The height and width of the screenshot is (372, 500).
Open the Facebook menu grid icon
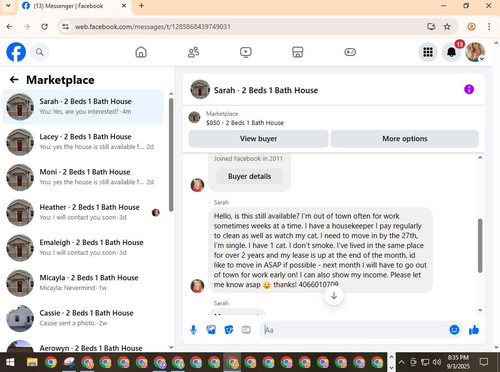(428, 52)
